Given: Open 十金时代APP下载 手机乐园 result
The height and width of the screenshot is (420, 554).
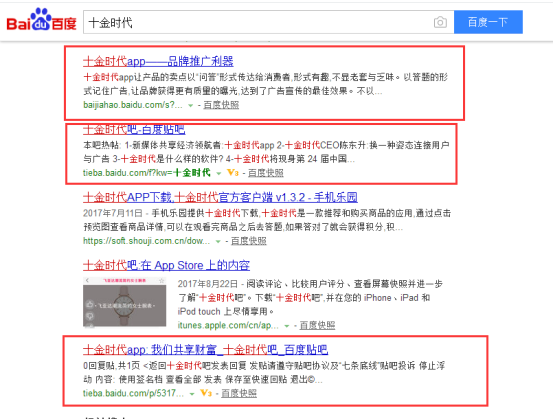Looking at the screenshot, I should pos(220,197).
